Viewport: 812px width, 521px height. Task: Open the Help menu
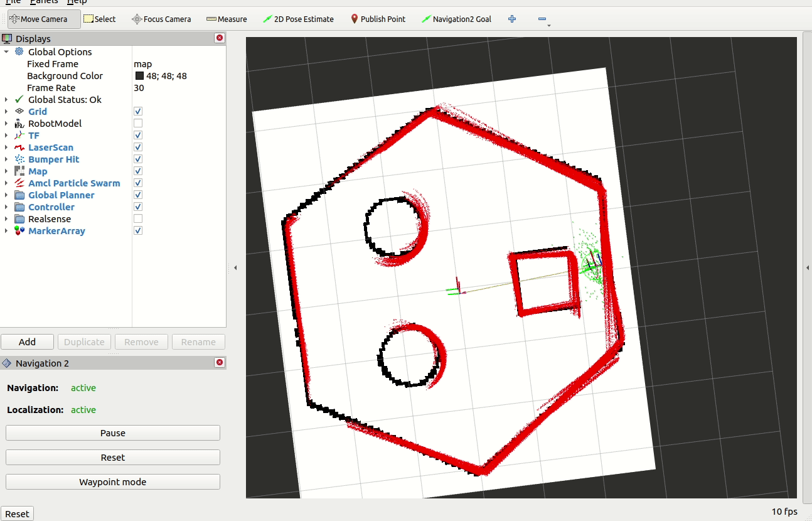pyautogui.click(x=77, y=2)
